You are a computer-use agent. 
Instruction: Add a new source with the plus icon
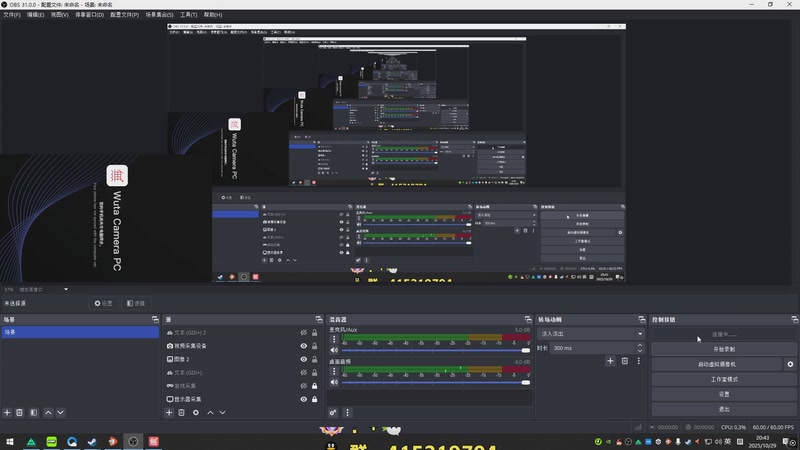tap(169, 412)
